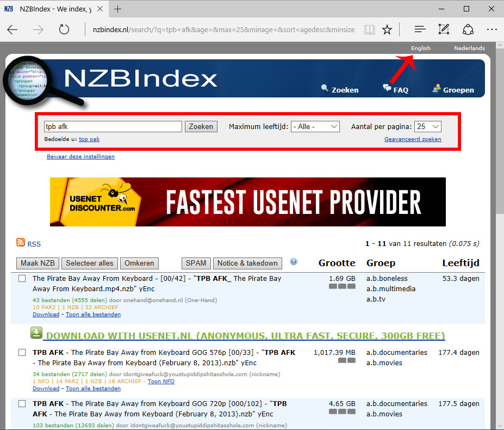The width and height of the screenshot is (504, 430).
Task: Click Bewaar deze instellingen link
Action: tap(80, 156)
